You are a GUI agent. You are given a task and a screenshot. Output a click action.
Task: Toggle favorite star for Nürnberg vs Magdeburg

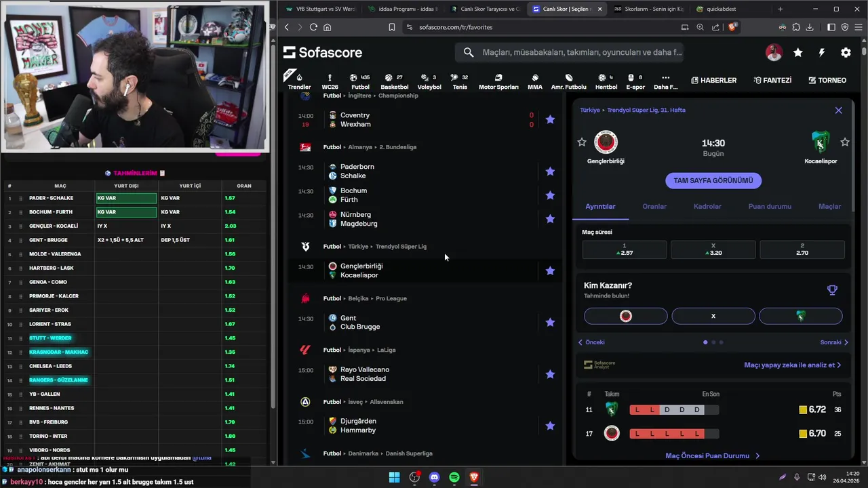click(x=550, y=219)
